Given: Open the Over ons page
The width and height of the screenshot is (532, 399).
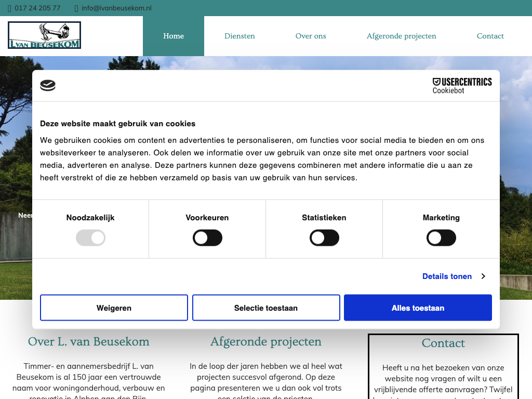Looking at the screenshot, I should click(311, 36).
